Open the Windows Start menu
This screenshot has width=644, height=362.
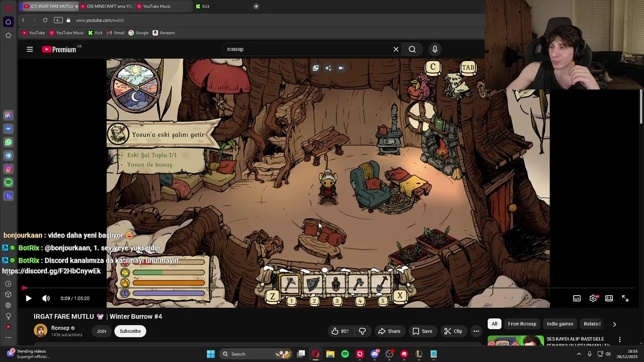click(211, 354)
